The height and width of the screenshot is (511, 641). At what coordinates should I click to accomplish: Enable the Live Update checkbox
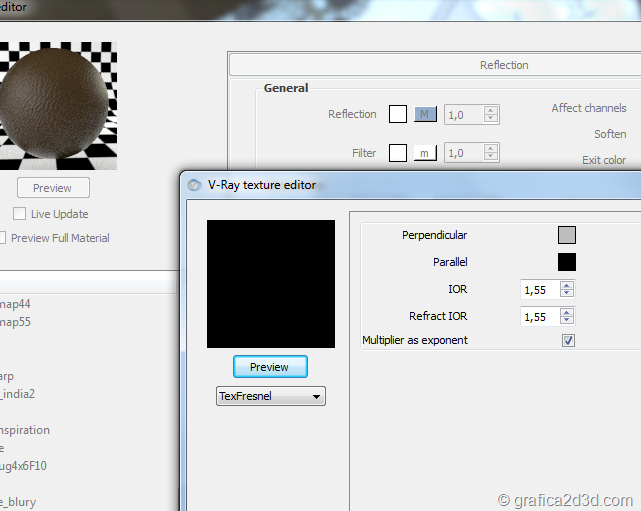[19, 214]
